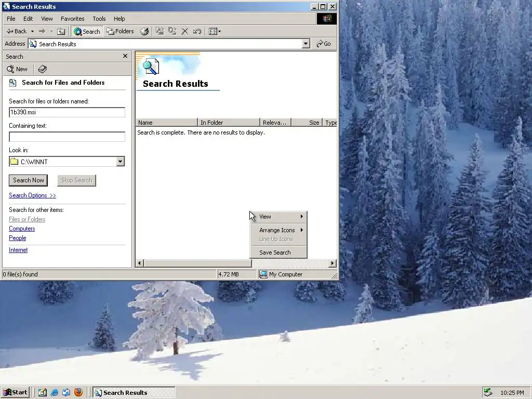Go back using the Back toolbar button
Screen dimensions: 532x399
pos(16,31)
